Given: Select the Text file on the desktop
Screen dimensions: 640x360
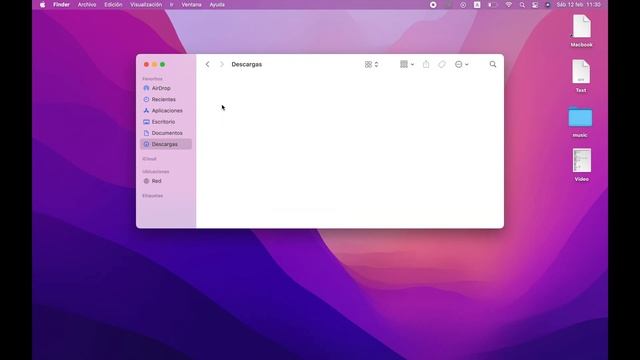Looking at the screenshot, I should tap(581, 76).
